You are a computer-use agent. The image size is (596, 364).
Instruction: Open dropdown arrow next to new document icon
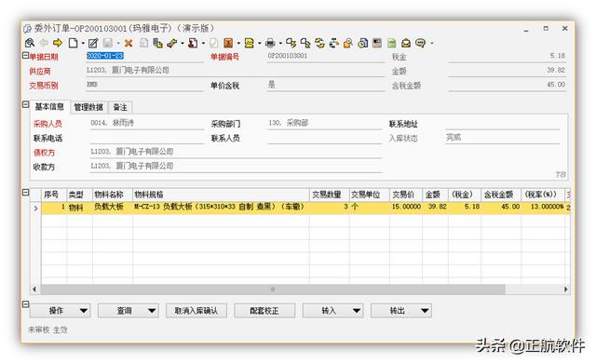click(x=83, y=44)
